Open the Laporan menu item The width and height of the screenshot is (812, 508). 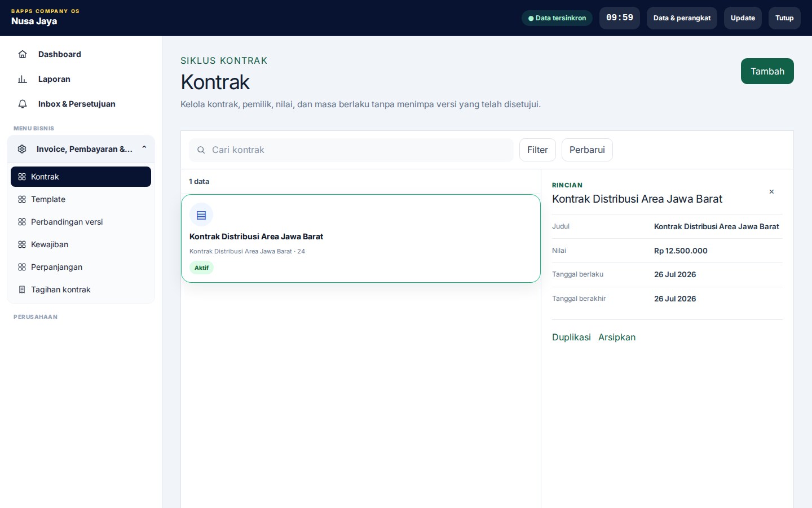point(81,79)
